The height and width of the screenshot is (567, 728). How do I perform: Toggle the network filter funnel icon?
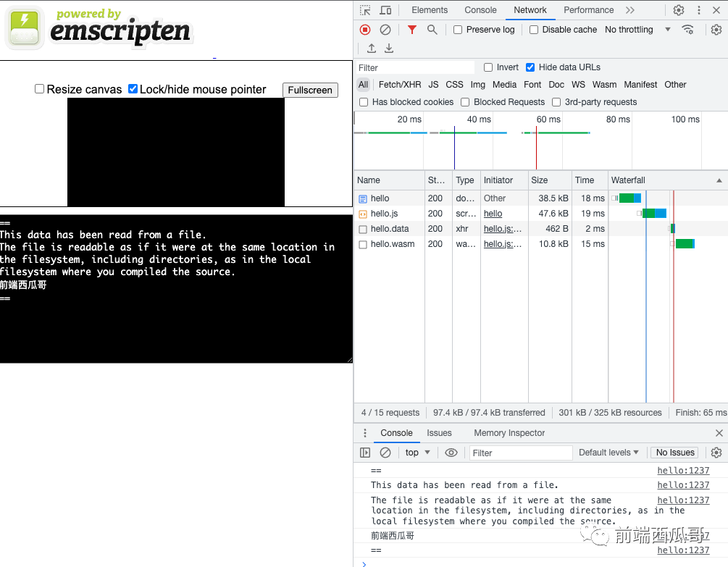pyautogui.click(x=412, y=30)
